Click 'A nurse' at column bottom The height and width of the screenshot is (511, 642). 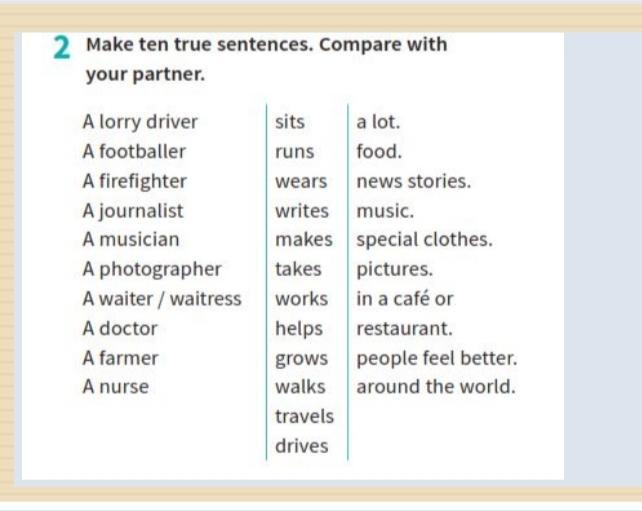coord(116,387)
